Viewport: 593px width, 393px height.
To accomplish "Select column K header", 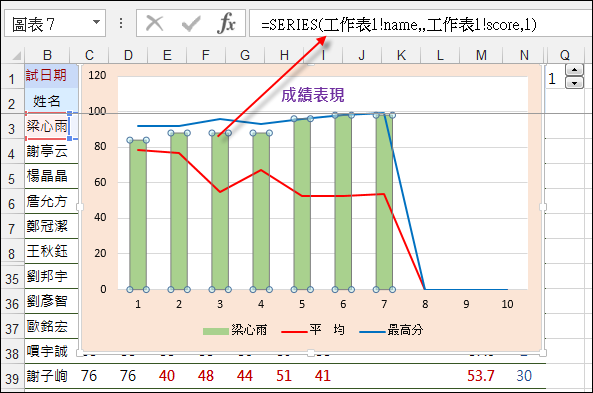I will tap(401, 56).
